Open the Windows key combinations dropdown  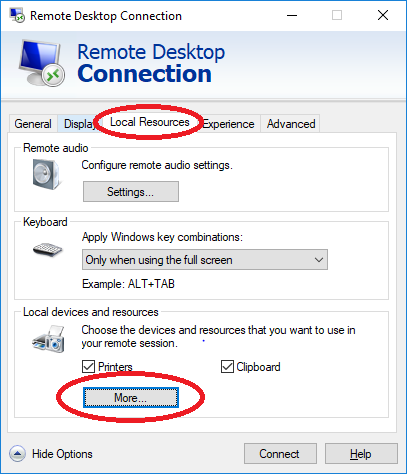[x=205, y=260]
